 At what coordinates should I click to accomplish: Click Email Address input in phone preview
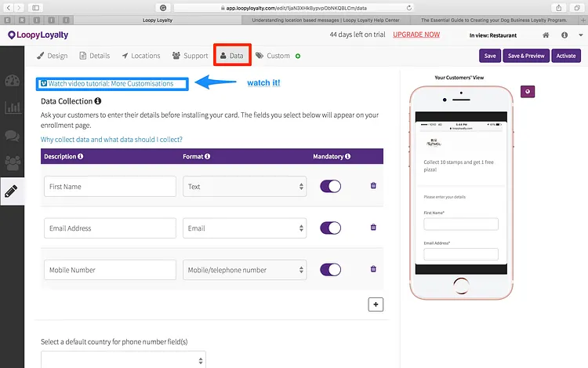(x=461, y=254)
